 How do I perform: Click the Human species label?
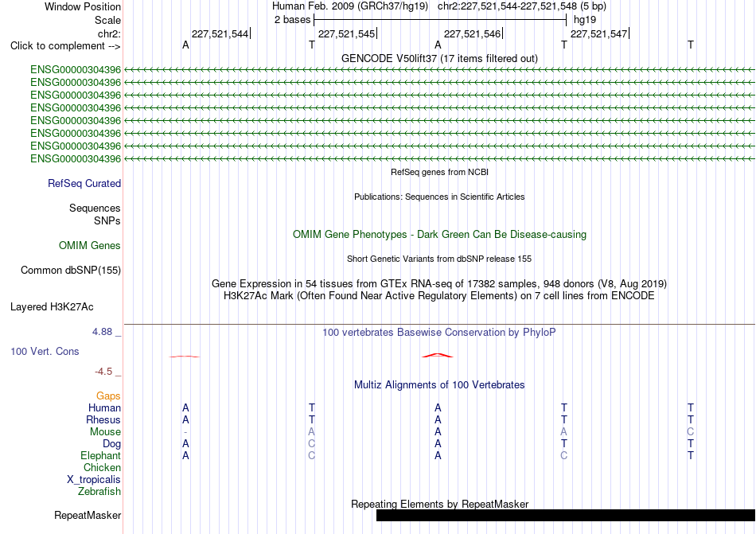pyautogui.click(x=104, y=407)
